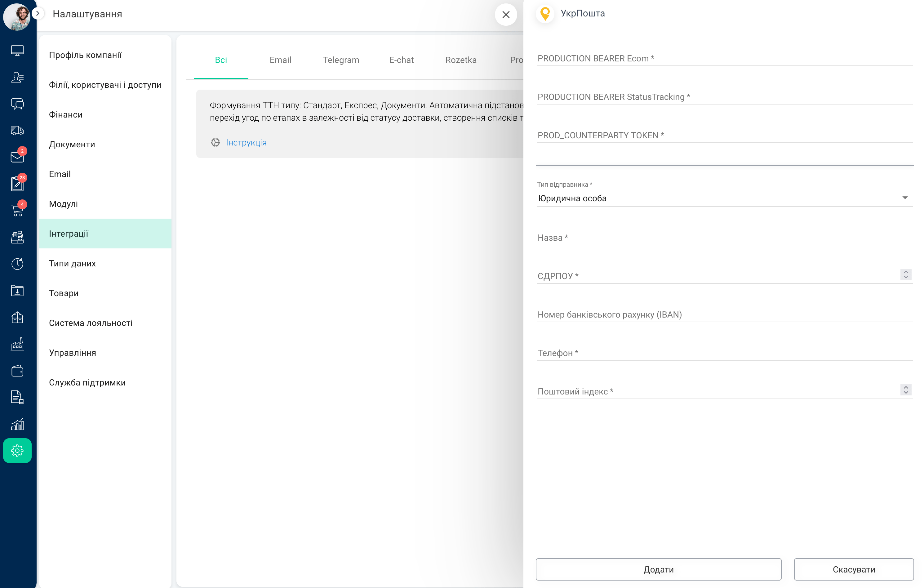Viewport: 924px width, 588px height.
Task: Open Філії, користувачі і доступи section
Action: coord(105,85)
